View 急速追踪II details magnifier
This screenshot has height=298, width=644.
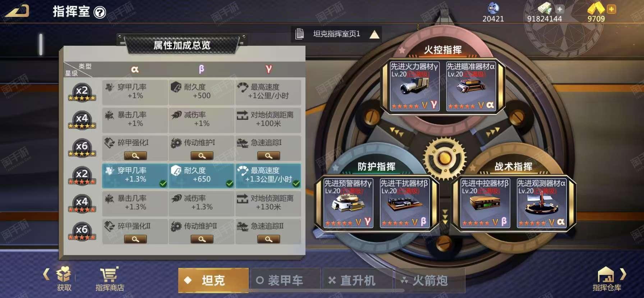(268, 239)
